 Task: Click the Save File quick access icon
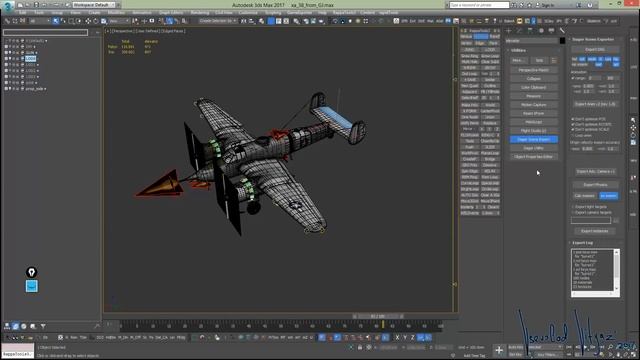(36, 5)
